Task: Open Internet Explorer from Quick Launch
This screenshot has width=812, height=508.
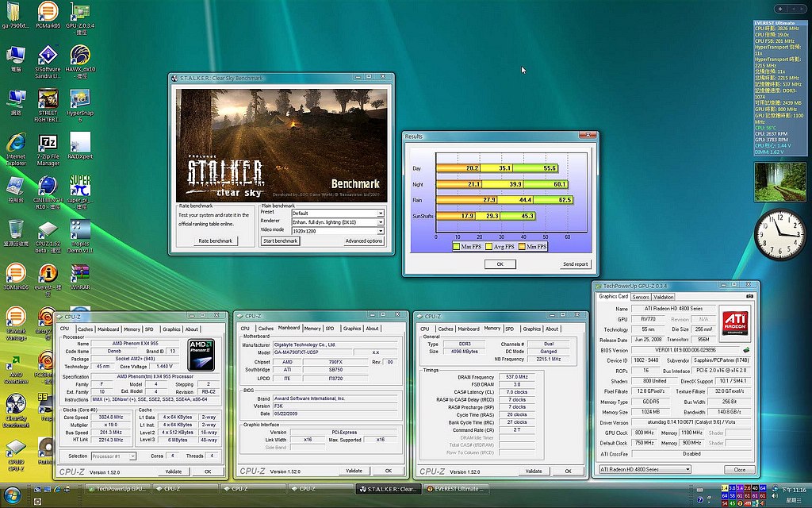Action: 56,489
